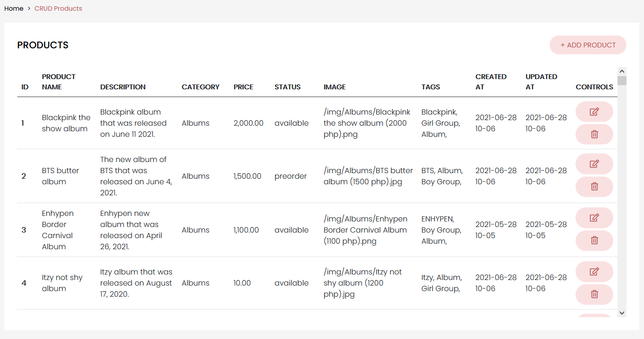Click the table scrollbar up arrow
This screenshot has width=644, height=339.
point(622,71)
